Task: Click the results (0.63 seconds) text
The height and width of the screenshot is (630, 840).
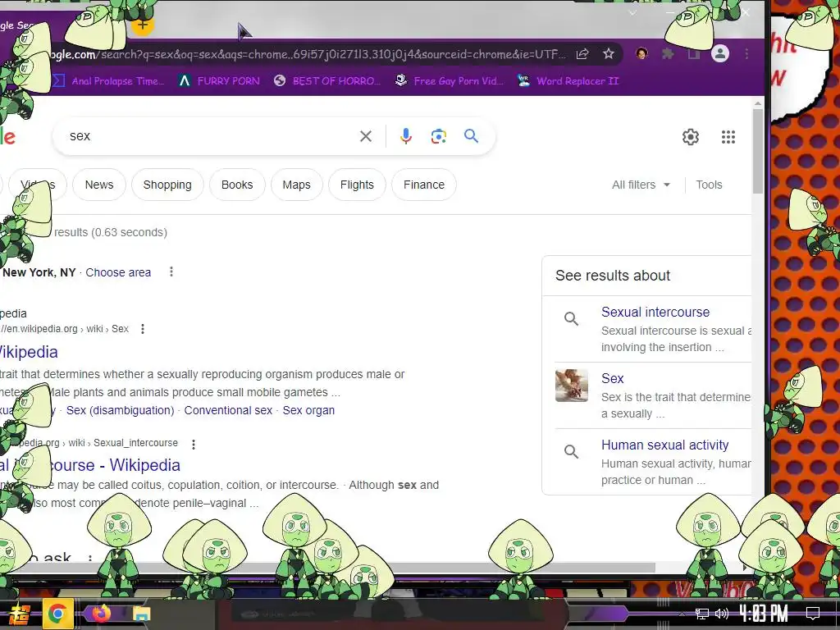Action: point(111,232)
